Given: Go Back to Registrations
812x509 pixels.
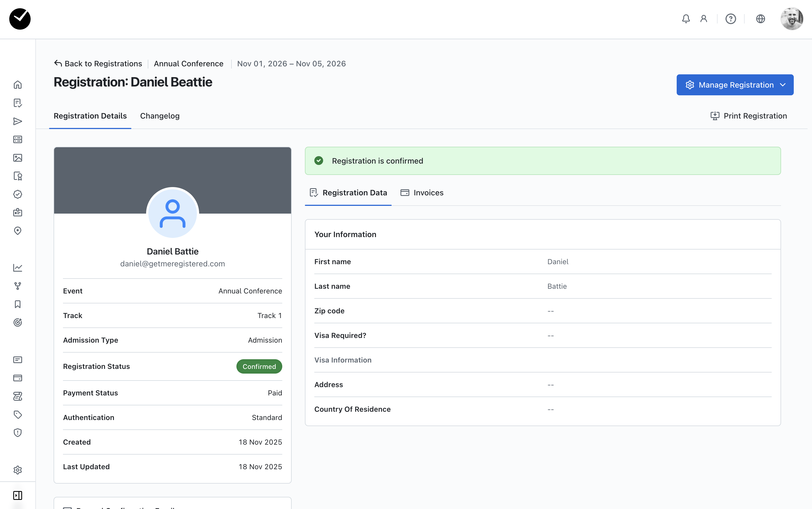Looking at the screenshot, I should [98, 64].
